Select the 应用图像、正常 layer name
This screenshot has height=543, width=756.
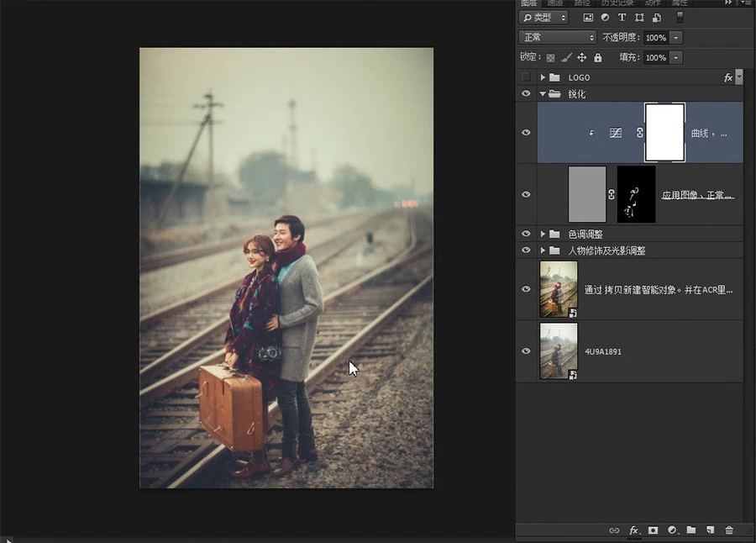coord(698,194)
